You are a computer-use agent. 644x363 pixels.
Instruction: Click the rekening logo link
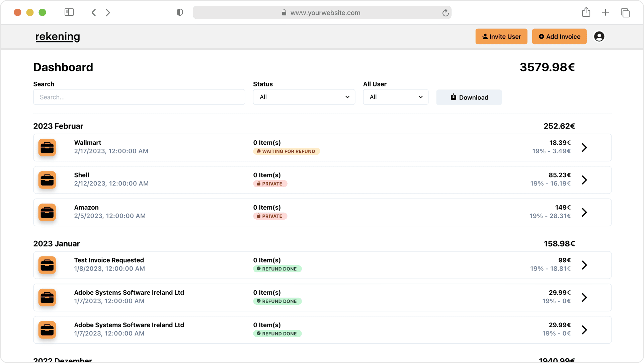(x=58, y=37)
